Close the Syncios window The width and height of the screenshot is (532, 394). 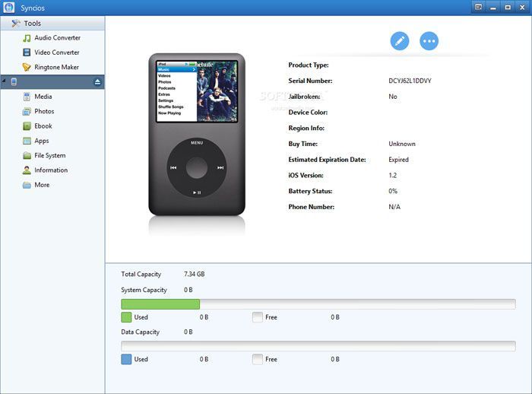tap(522, 8)
